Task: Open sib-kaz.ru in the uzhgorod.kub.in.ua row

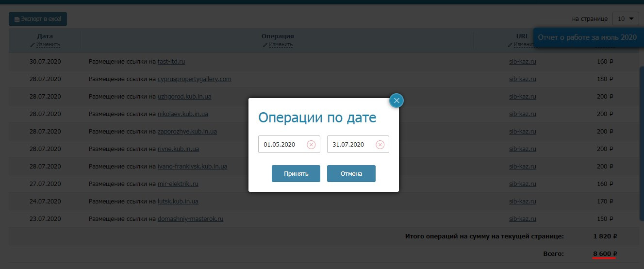Action: click(523, 97)
